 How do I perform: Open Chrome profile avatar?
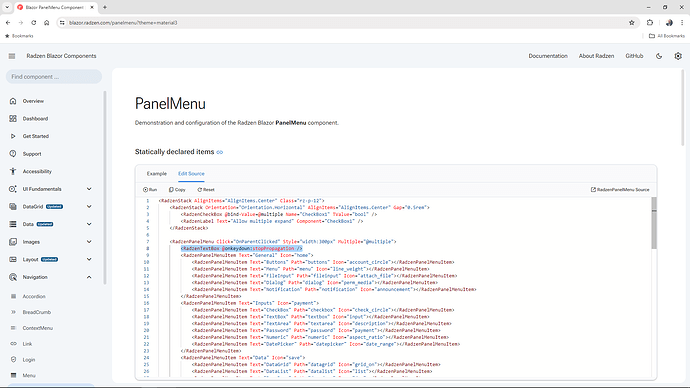(x=669, y=23)
